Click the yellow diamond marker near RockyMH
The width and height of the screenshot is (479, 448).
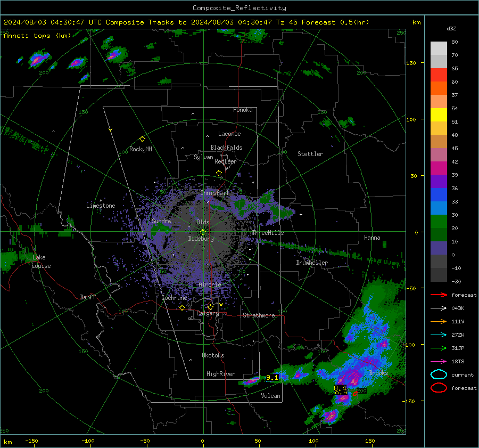(x=142, y=139)
